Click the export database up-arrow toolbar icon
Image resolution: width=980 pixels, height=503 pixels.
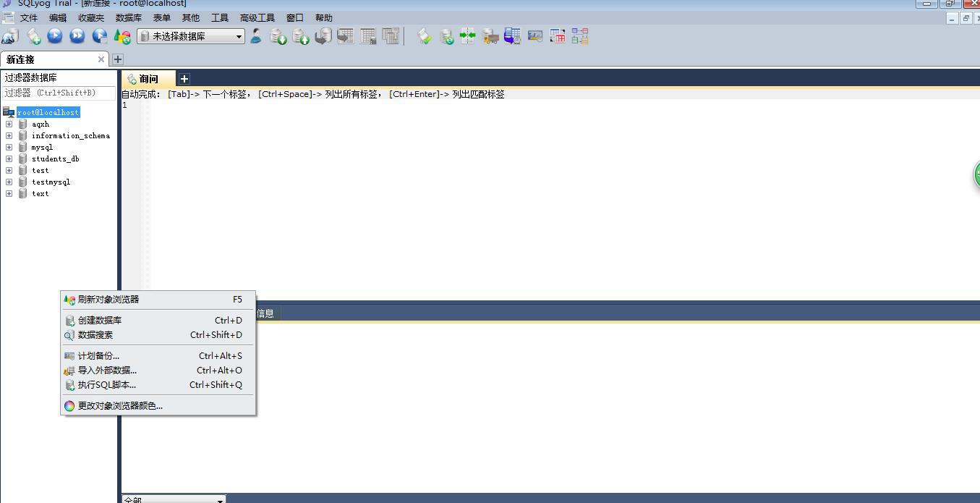click(x=301, y=36)
